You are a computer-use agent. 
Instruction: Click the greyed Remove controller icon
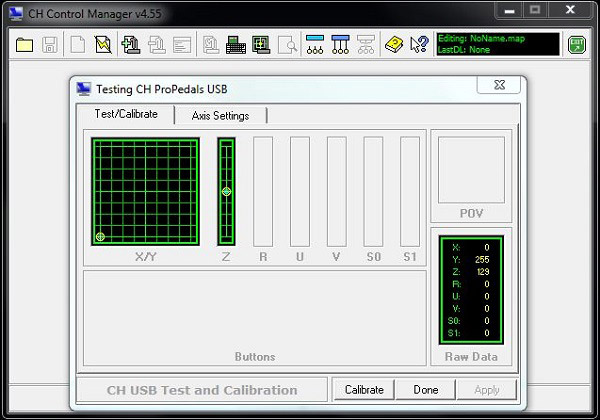[157, 45]
